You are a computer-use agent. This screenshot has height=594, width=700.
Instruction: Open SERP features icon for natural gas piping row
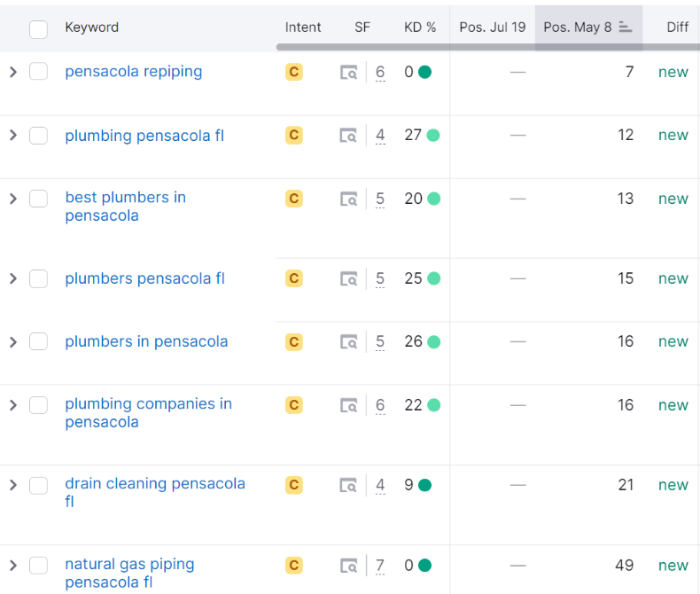[349, 566]
